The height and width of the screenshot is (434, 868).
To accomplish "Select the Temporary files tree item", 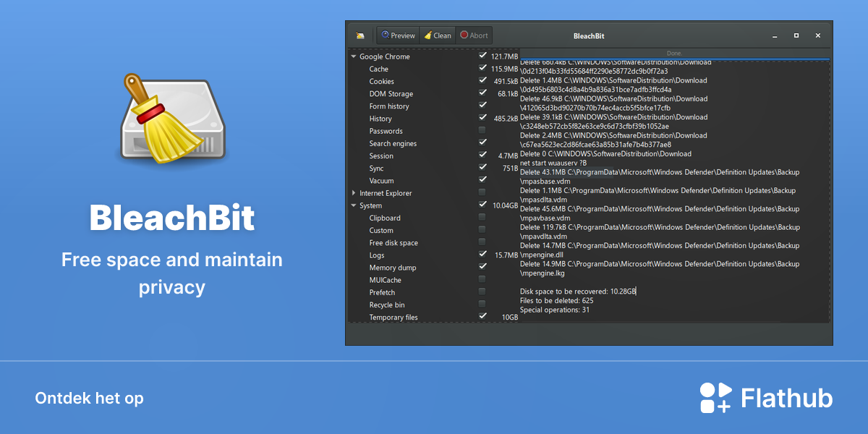I will 393,317.
